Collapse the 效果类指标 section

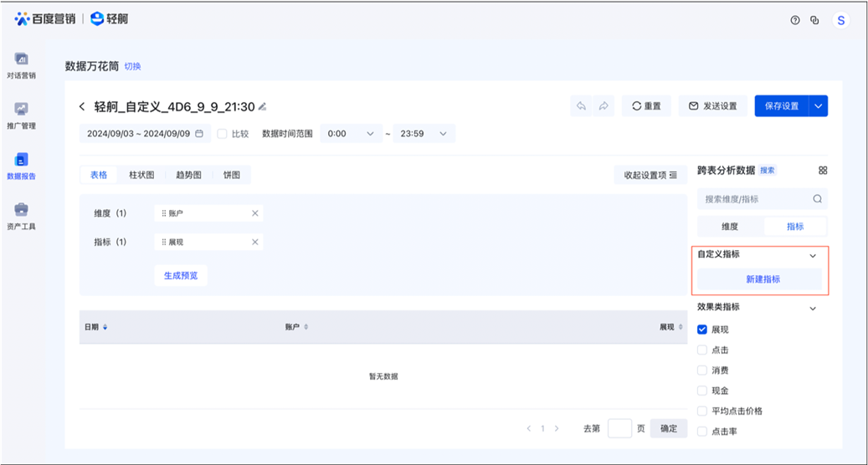coord(812,308)
